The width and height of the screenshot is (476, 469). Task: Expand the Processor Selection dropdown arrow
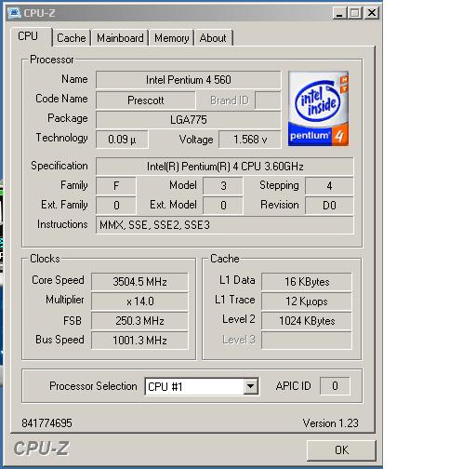coord(251,386)
